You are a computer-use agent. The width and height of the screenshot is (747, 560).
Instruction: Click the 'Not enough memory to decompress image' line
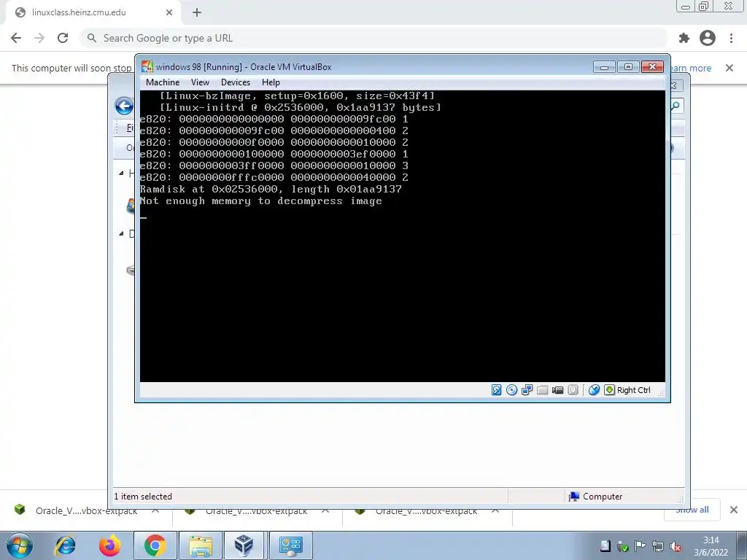pyautogui.click(x=261, y=201)
